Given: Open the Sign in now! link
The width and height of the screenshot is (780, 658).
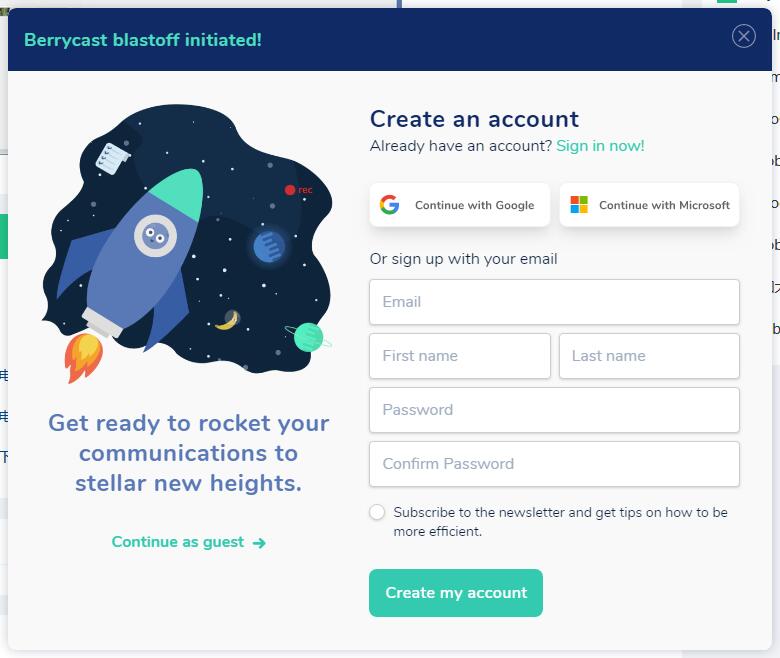Looking at the screenshot, I should pos(600,146).
